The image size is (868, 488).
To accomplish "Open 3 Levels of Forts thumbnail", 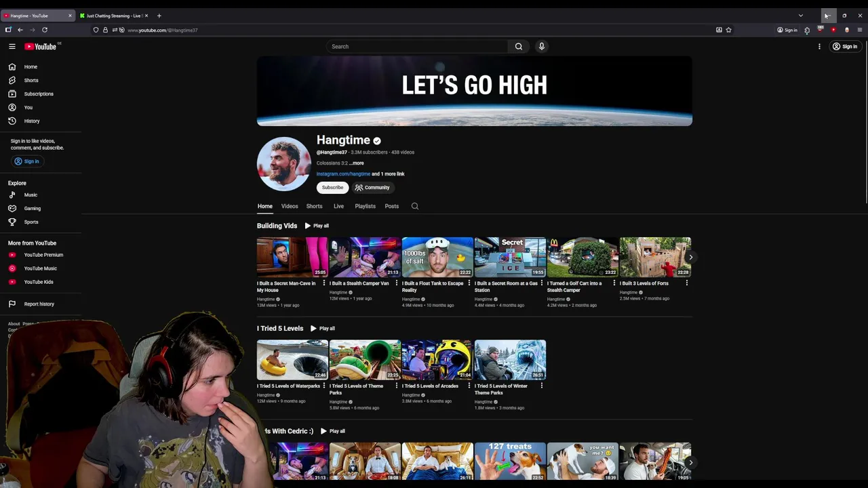I will pyautogui.click(x=655, y=257).
